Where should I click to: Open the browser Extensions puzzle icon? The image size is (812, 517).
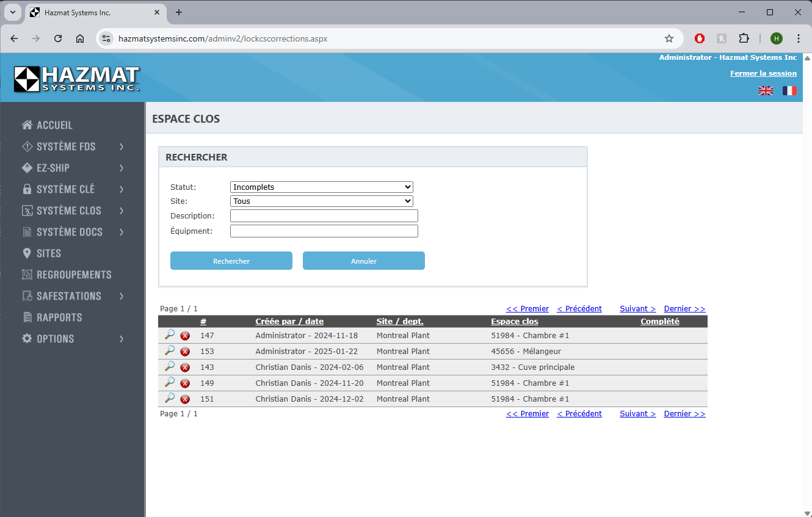coord(744,38)
